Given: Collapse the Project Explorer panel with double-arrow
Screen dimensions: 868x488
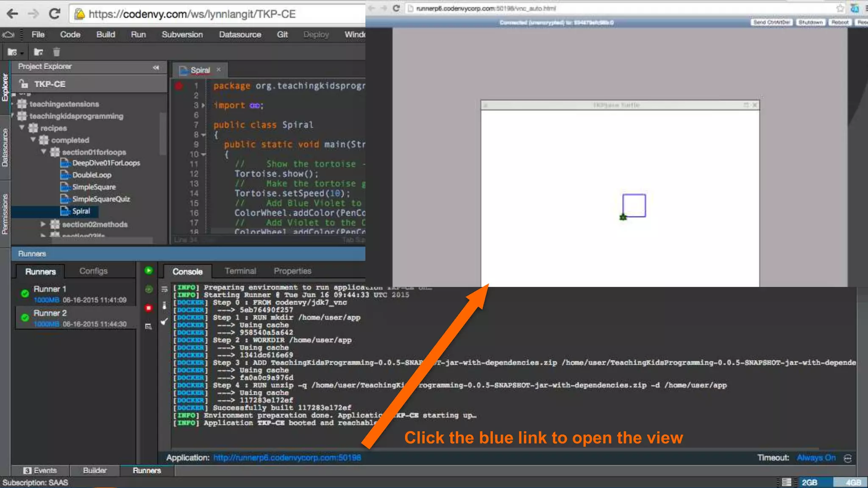Looking at the screenshot, I should click(156, 67).
